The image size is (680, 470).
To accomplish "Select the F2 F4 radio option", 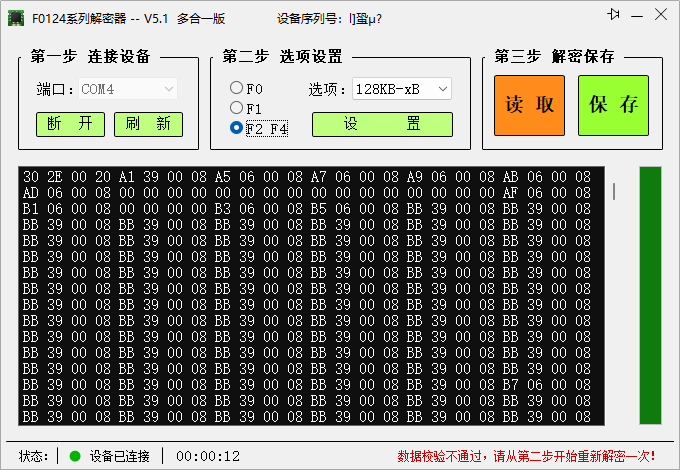I will click(236, 128).
